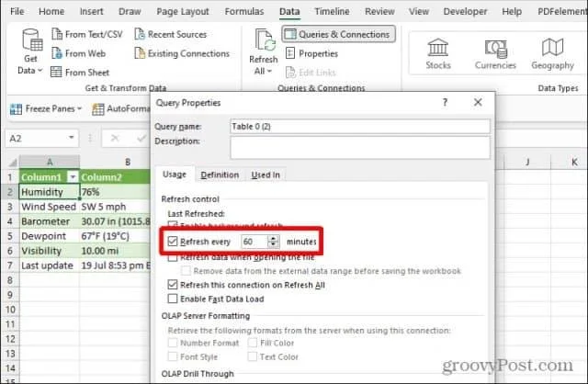The height and width of the screenshot is (384, 588).
Task: Toggle Refresh every checkbox
Action: 172,241
